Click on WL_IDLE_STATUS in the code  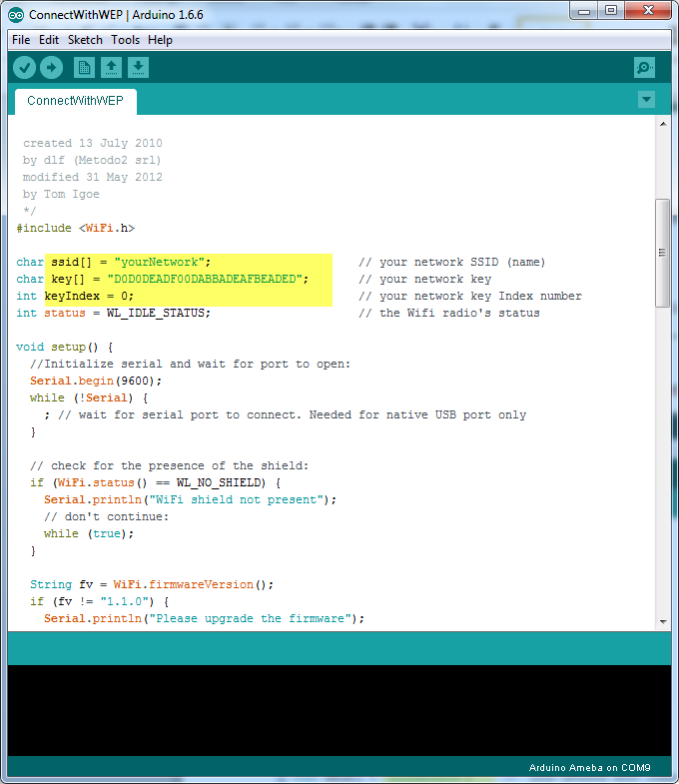tap(155, 313)
